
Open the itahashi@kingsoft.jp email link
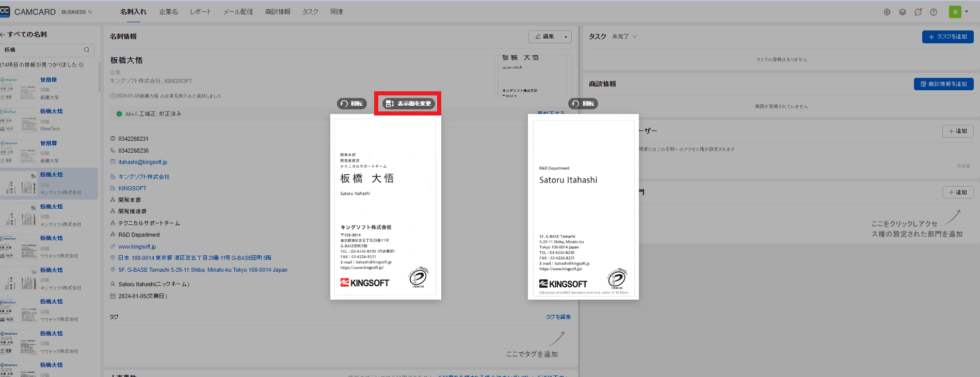[x=143, y=162]
